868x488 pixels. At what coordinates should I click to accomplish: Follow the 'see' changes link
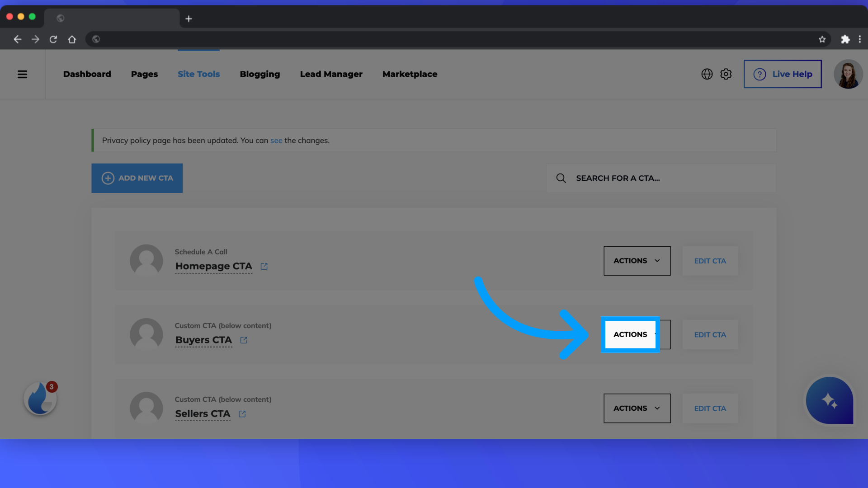click(x=276, y=141)
